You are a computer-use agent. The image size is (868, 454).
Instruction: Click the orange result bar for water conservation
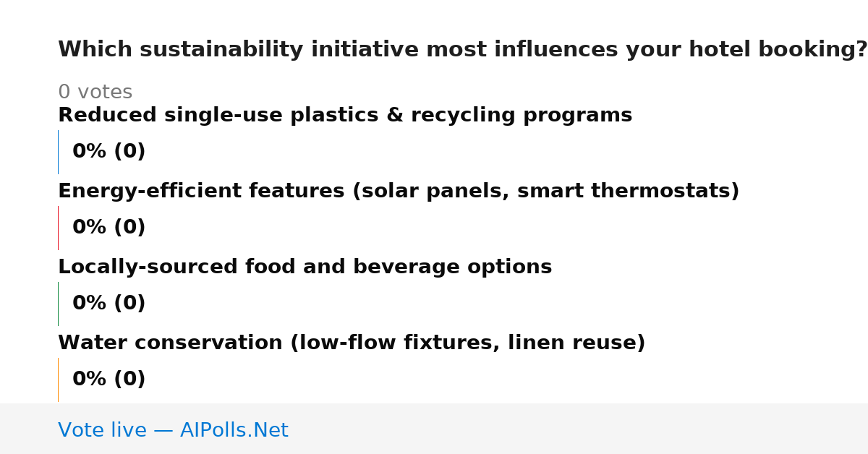pyautogui.click(x=58, y=380)
